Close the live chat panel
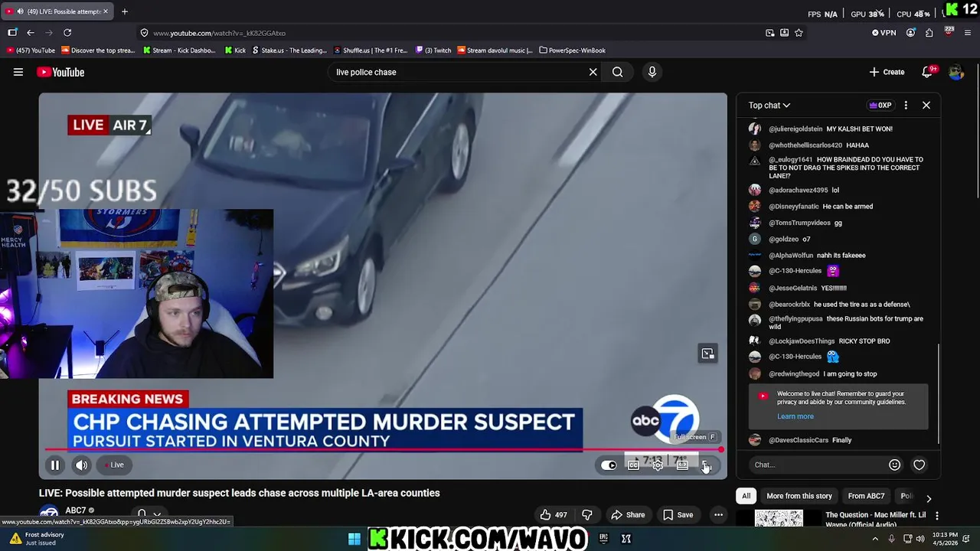Screen dimensions: 980x551 click(x=926, y=105)
